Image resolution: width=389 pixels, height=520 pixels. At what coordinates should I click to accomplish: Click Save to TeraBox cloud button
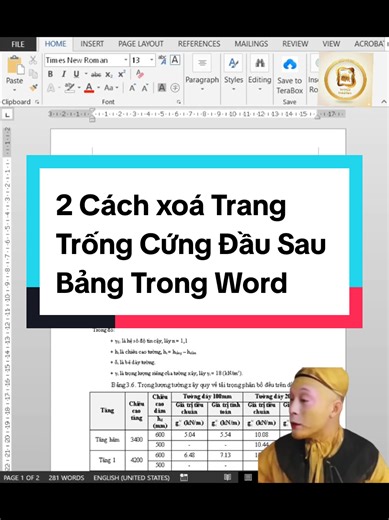point(290,76)
